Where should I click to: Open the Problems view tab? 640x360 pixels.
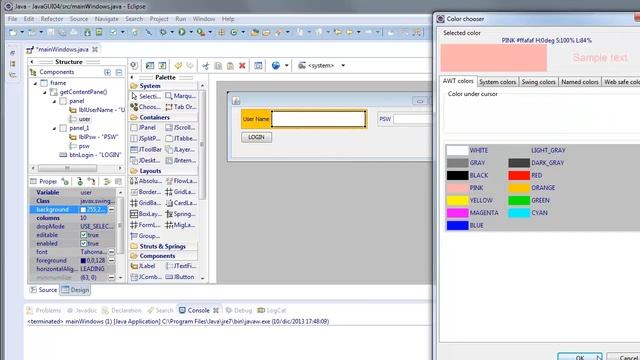tap(44, 311)
